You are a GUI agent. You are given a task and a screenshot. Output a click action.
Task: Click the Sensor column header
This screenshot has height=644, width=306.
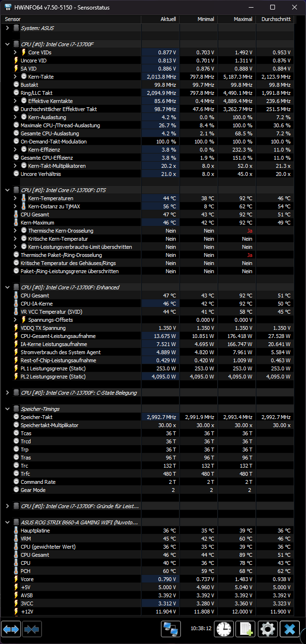(x=71, y=19)
